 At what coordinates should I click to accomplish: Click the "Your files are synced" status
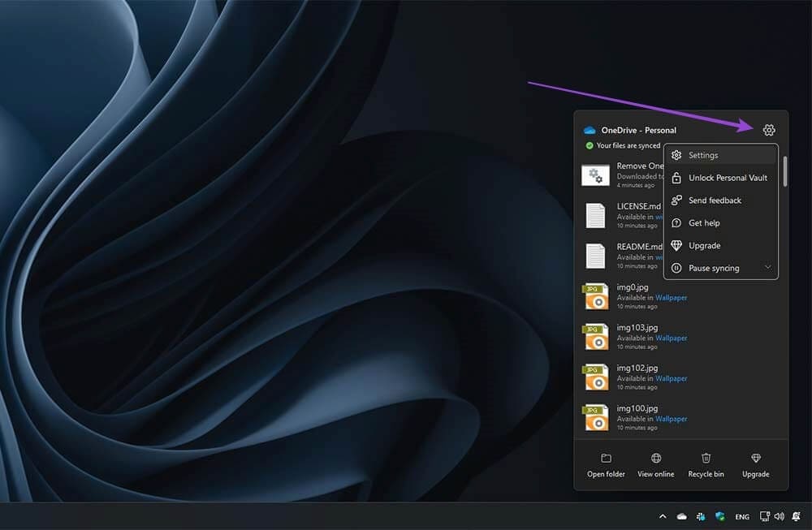pos(623,145)
